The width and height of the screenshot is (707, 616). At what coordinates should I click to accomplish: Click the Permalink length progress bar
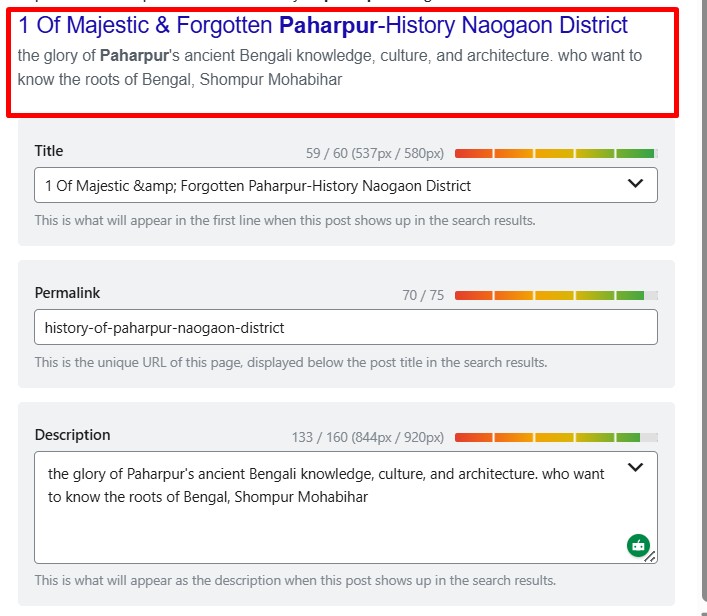556,295
